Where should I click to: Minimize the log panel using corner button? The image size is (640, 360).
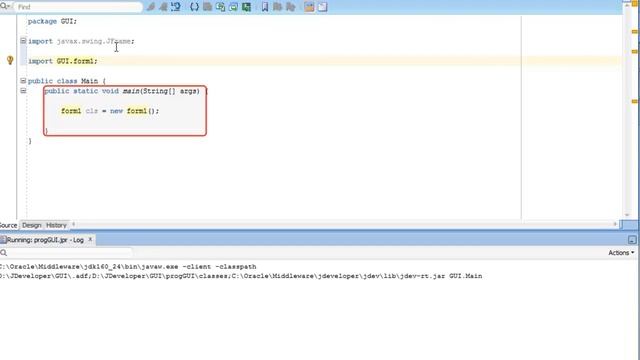[632, 240]
